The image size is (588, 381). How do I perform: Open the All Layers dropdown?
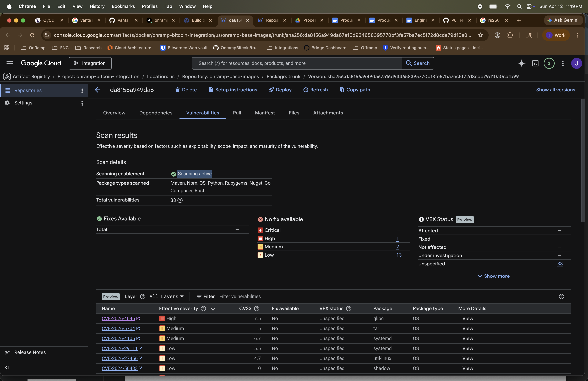coord(166,297)
